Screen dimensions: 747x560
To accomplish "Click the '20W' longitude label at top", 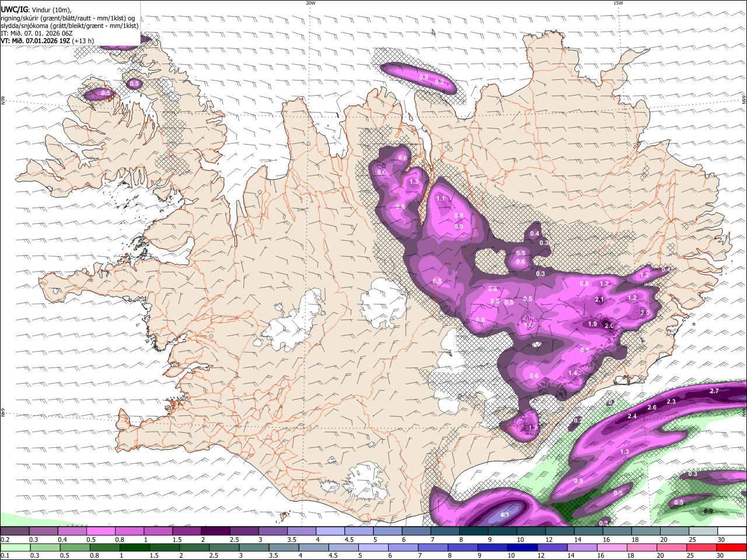I will coord(310,3).
